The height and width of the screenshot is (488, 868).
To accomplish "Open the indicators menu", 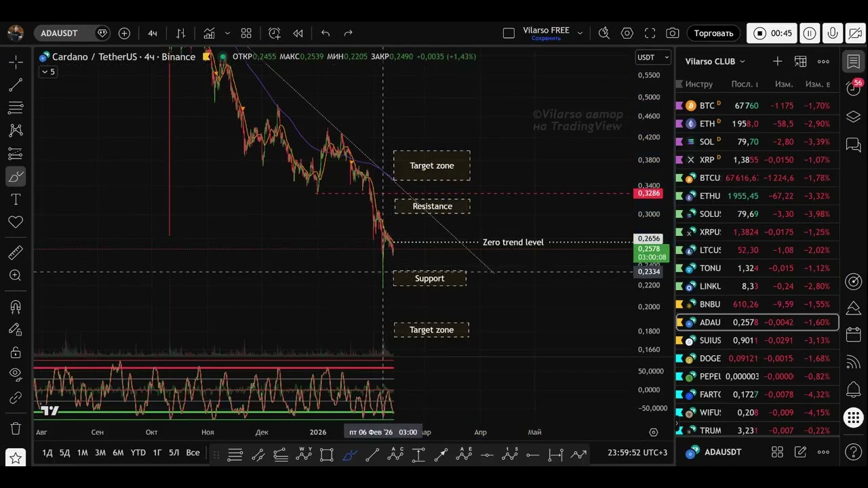I will [x=209, y=33].
